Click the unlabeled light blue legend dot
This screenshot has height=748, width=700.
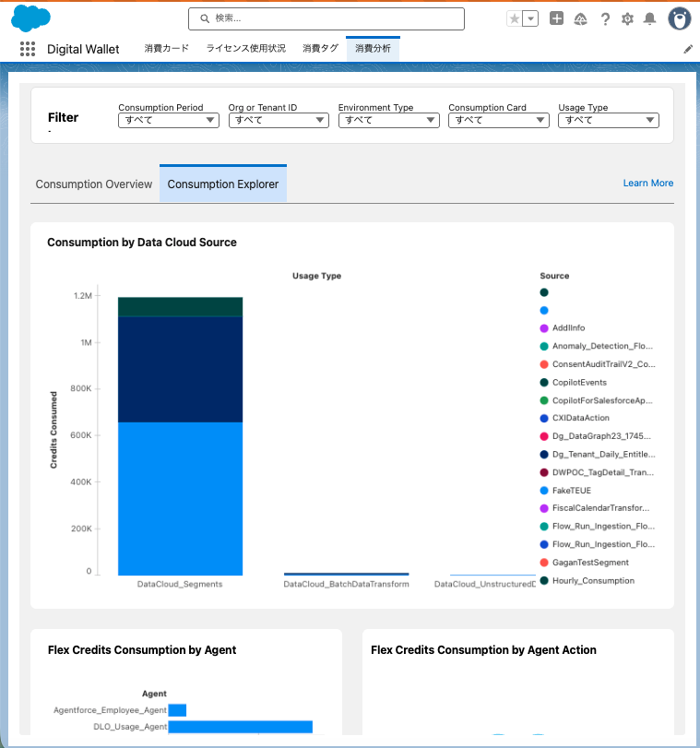click(x=544, y=311)
